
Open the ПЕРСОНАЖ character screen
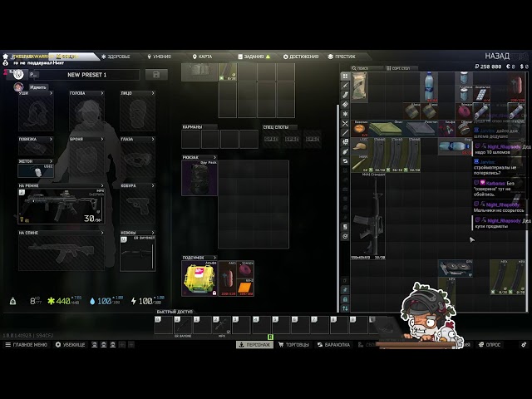[254, 345]
